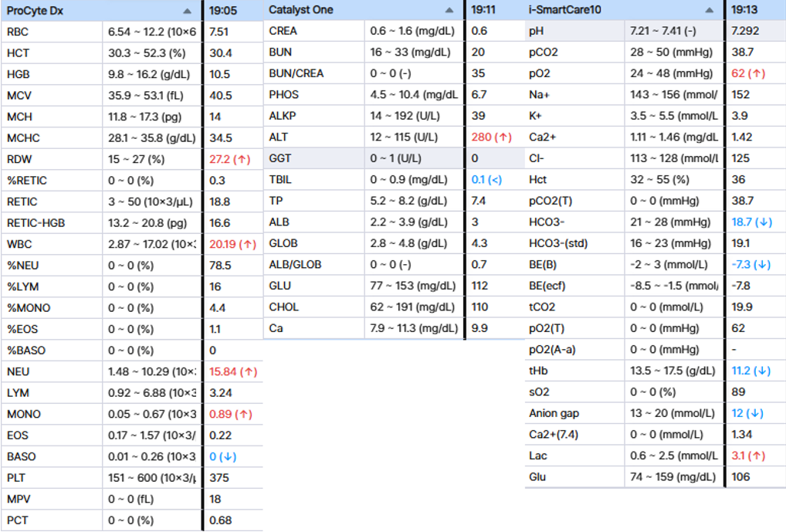
Task: Collapse the Catalyst One panel arrow
Action: (x=449, y=11)
